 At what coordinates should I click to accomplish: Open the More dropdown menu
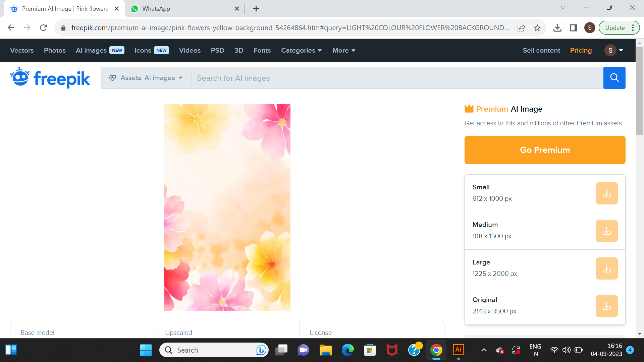(343, 50)
